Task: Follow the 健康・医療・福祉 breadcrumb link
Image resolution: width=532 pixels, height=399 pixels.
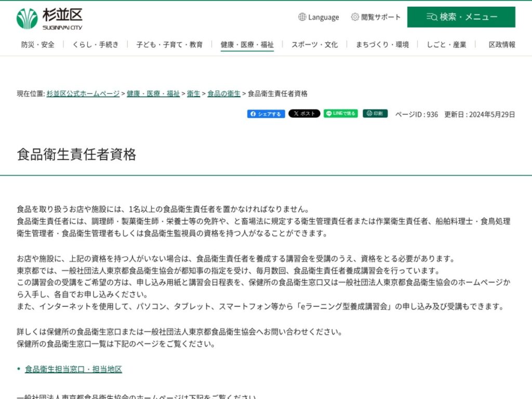Action: 153,94
